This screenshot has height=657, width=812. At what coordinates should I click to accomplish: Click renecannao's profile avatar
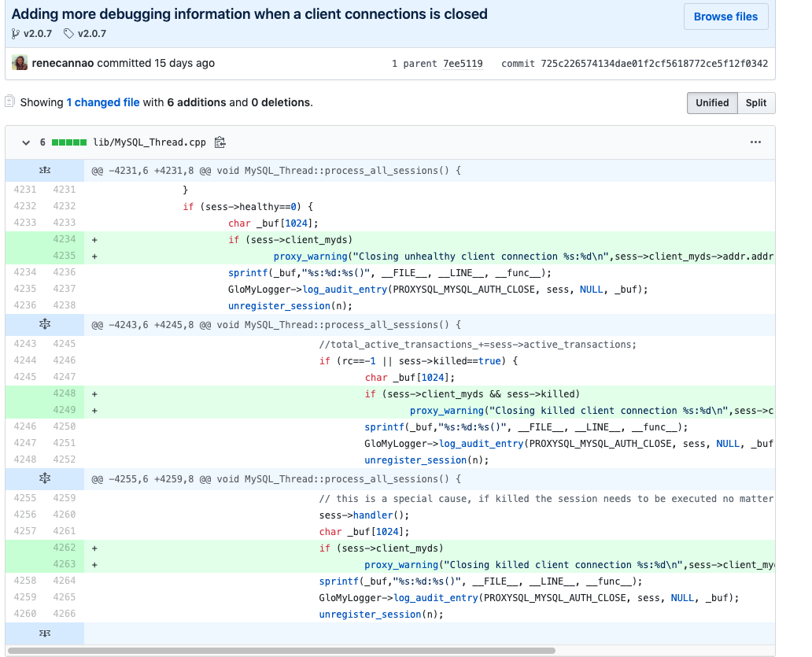tap(19, 62)
